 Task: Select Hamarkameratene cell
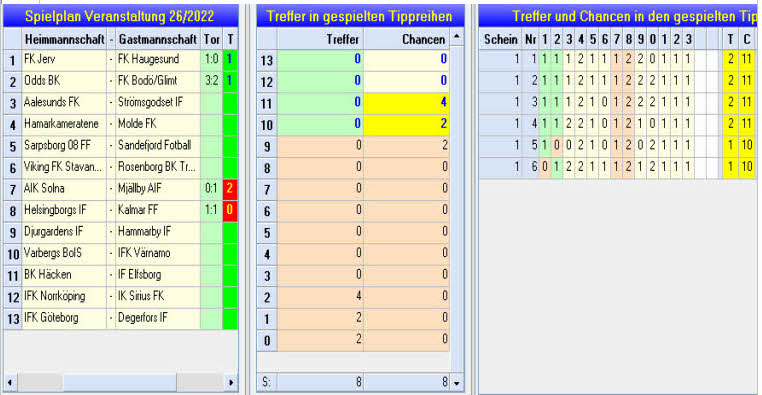(x=64, y=124)
